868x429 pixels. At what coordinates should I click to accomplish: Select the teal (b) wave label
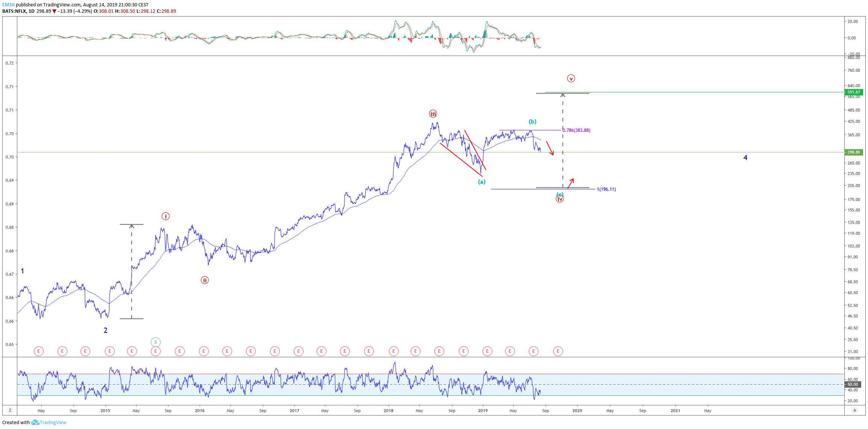coord(533,122)
